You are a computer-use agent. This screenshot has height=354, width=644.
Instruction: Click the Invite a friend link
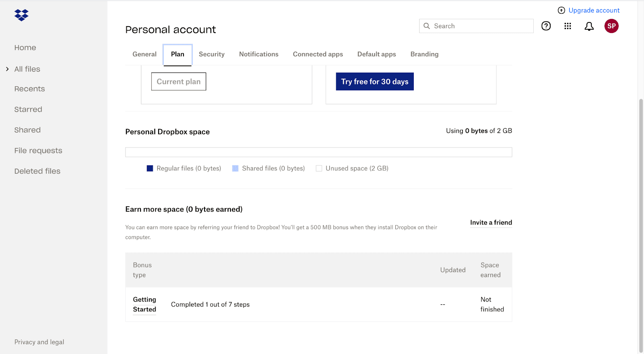491,222
